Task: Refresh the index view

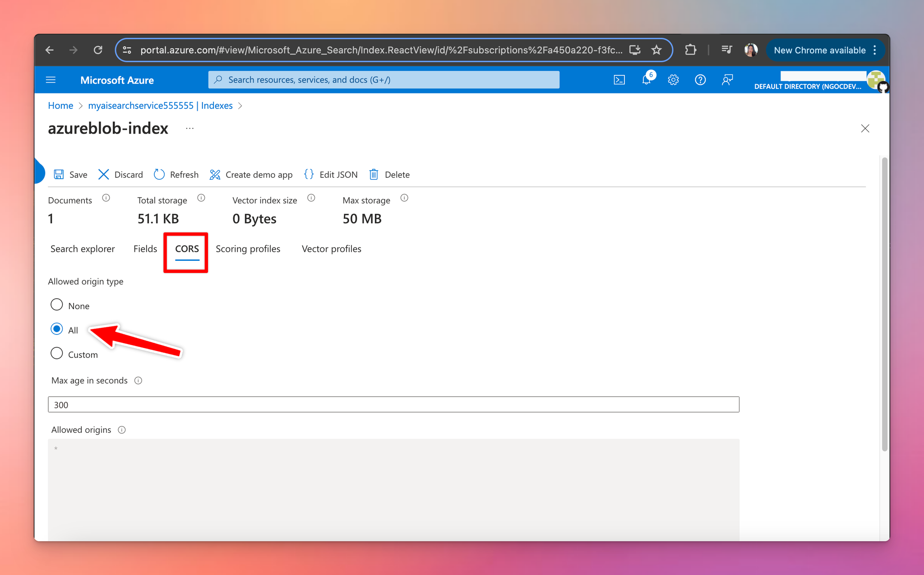Action: pyautogui.click(x=176, y=175)
